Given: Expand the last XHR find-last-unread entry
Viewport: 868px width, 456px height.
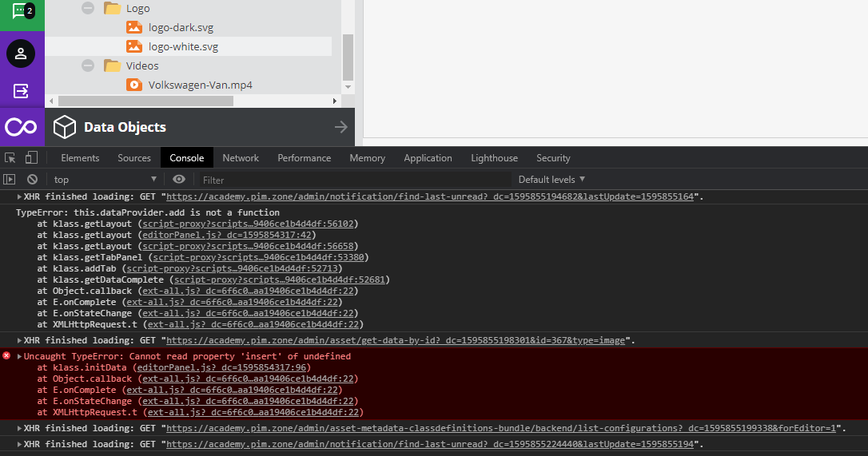Looking at the screenshot, I should coord(19,444).
